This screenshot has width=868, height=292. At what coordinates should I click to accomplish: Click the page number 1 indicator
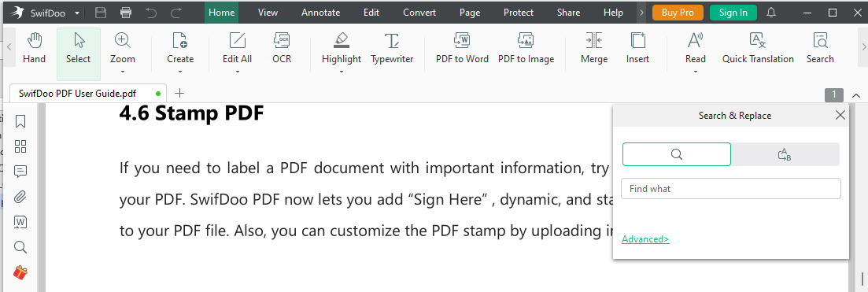click(833, 94)
